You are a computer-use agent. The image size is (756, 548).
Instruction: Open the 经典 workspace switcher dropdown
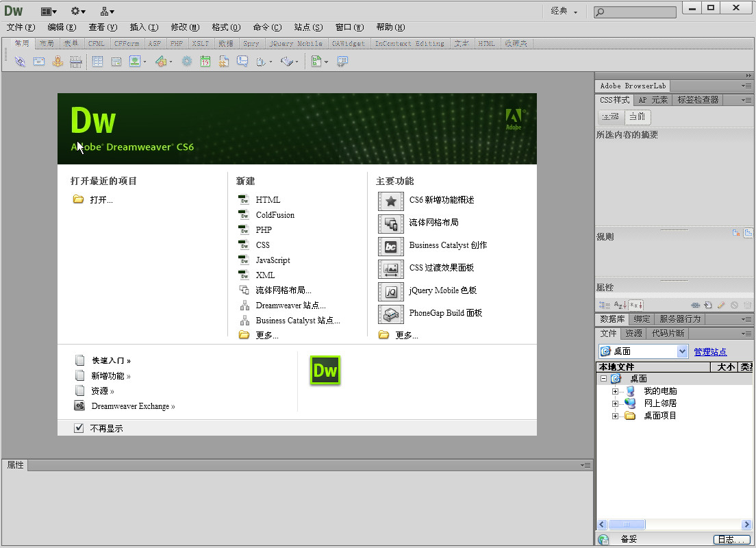tap(564, 11)
